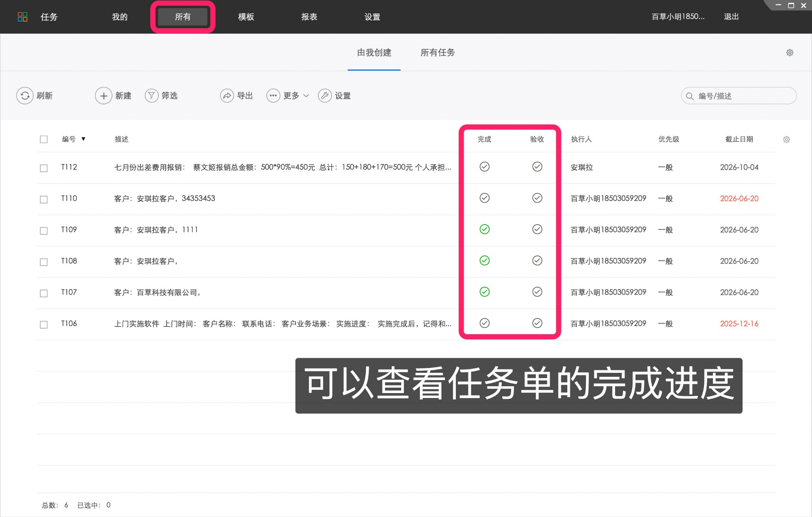
Task: Click the 新建 button label
Action: coord(123,96)
